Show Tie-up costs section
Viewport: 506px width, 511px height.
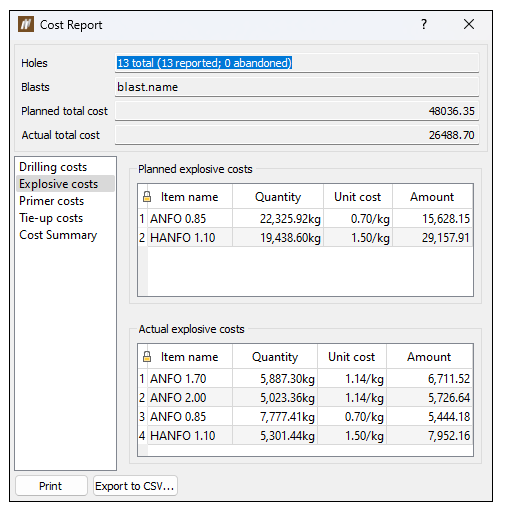[51, 218]
